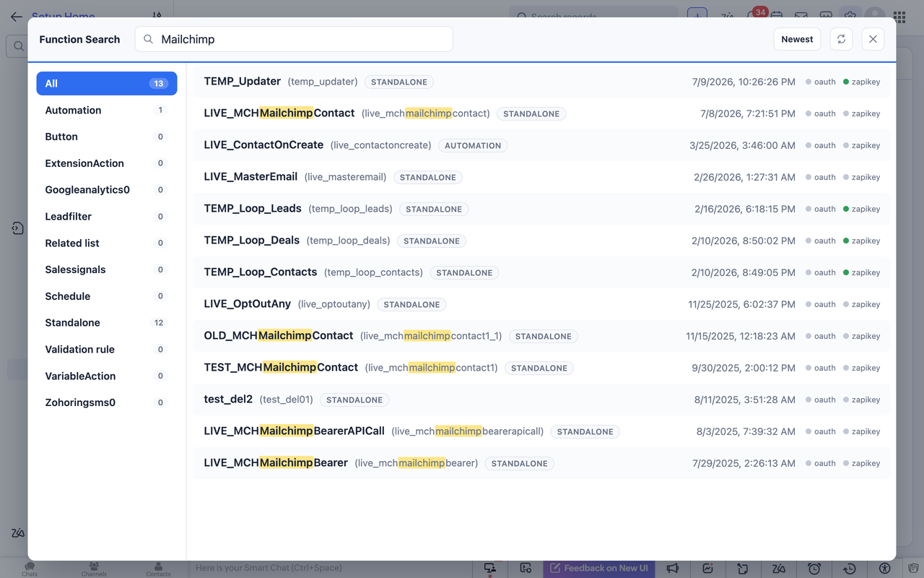Click the Zia icon in the bottom bar
924x578 pixels.
tap(779, 569)
